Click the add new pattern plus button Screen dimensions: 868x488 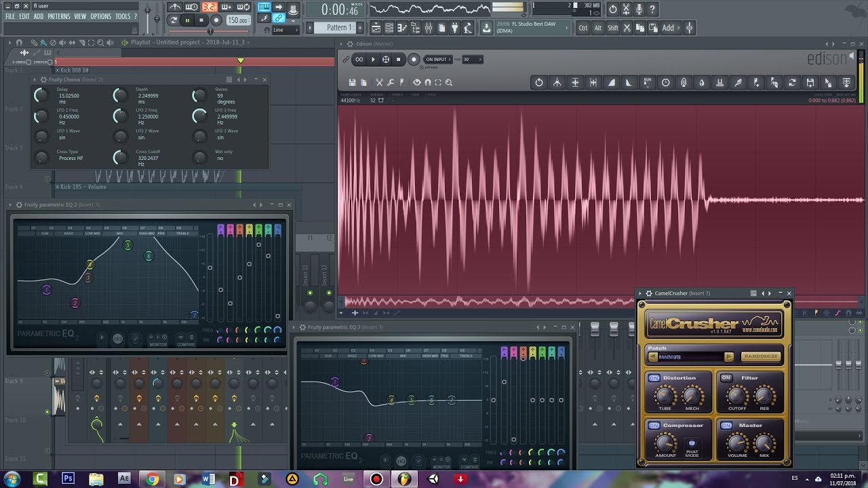[x=359, y=28]
